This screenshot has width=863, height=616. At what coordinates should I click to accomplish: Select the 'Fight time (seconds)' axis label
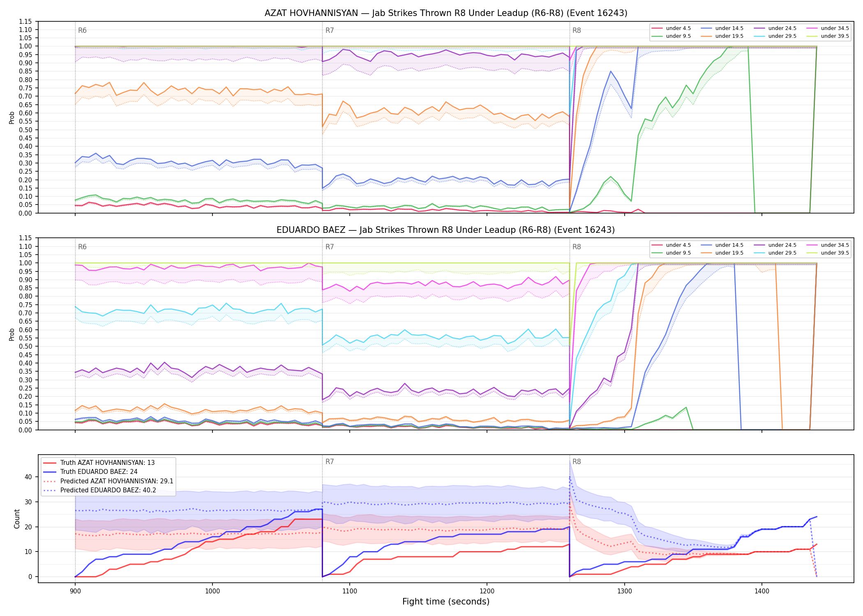[x=446, y=602]
